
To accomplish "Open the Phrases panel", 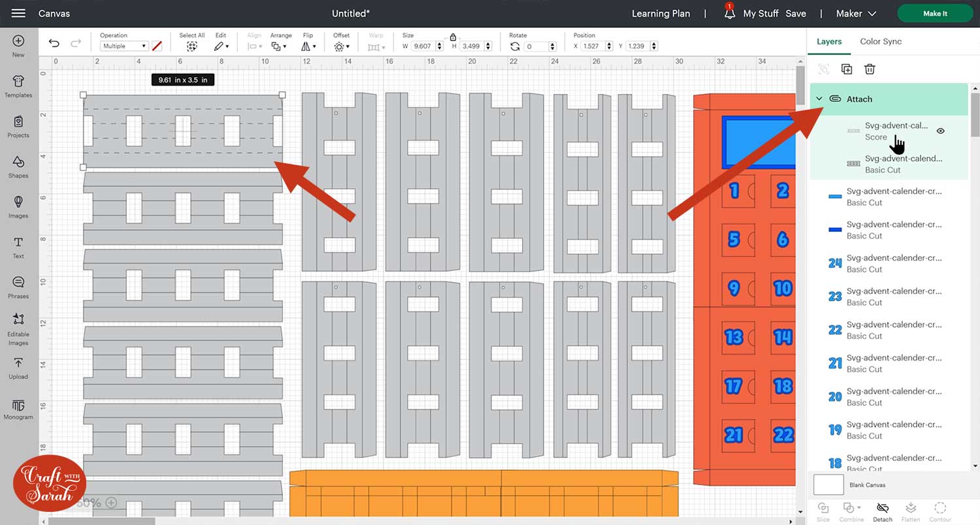I will point(18,287).
